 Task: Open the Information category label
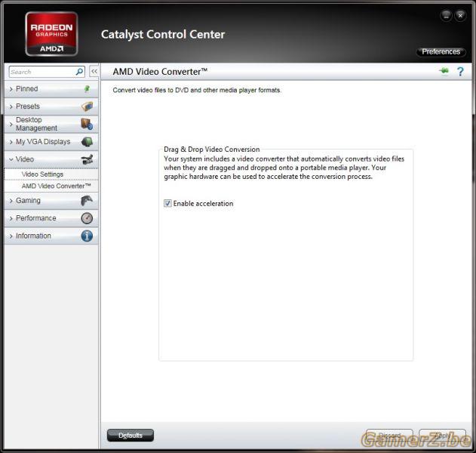tap(33, 236)
